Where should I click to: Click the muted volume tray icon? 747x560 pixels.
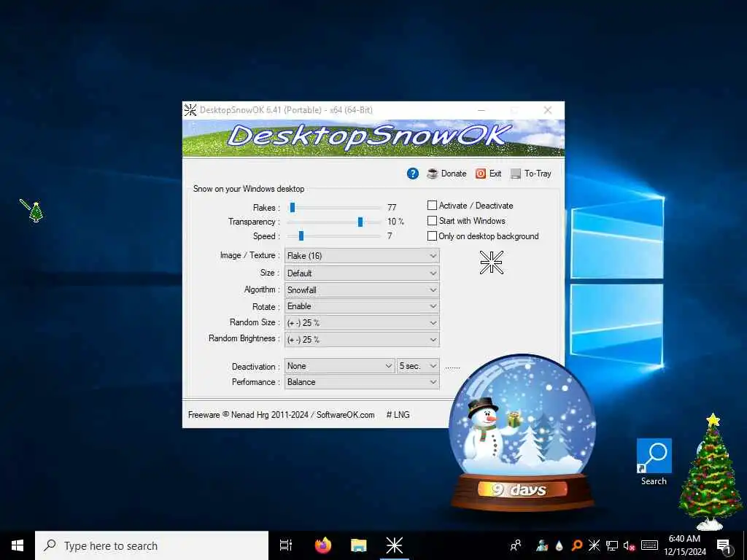tap(630, 545)
